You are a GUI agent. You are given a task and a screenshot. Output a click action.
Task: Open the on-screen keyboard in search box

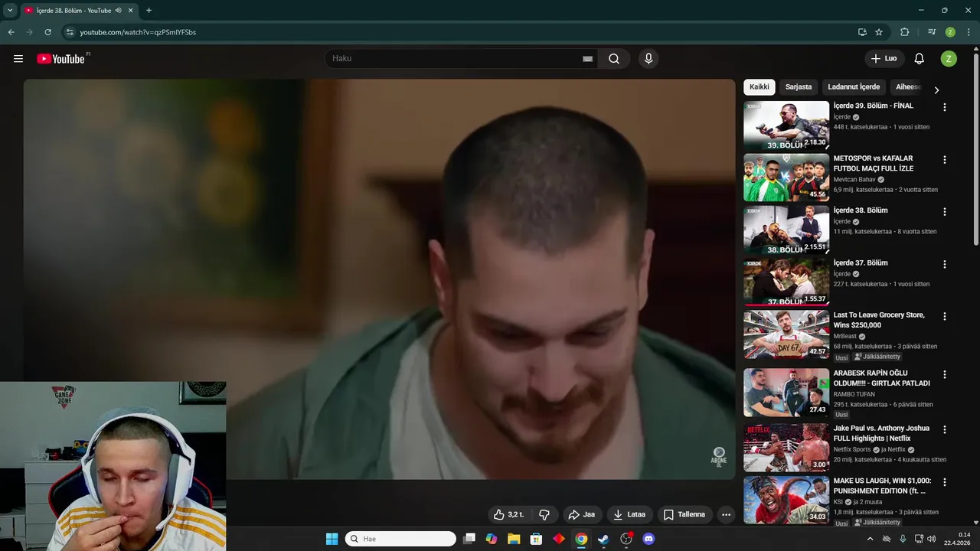[587, 59]
